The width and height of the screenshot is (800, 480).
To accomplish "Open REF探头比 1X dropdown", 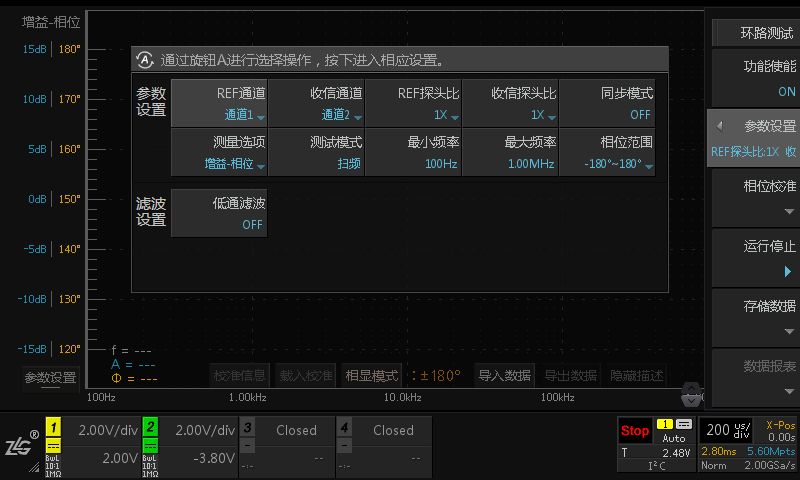I will [x=413, y=103].
